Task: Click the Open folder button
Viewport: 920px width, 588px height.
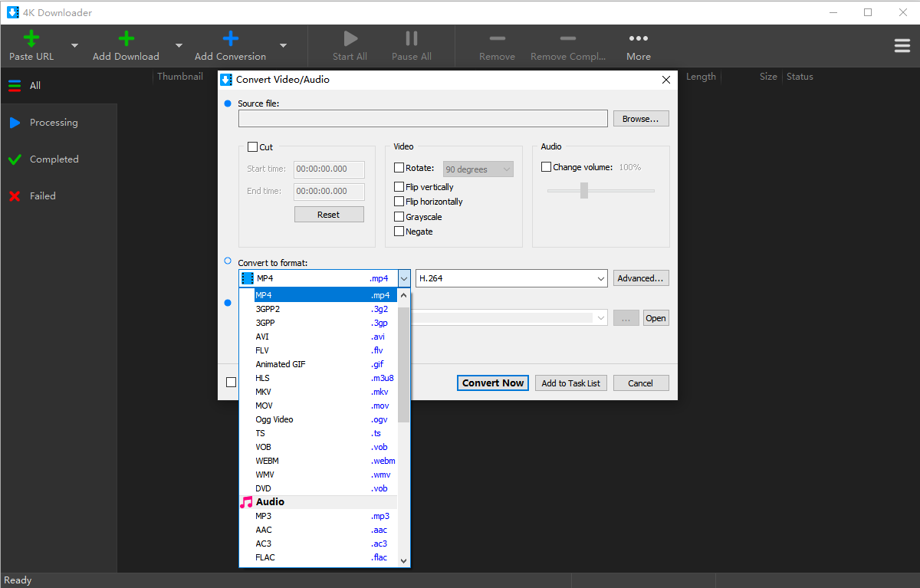Action: 655,318
